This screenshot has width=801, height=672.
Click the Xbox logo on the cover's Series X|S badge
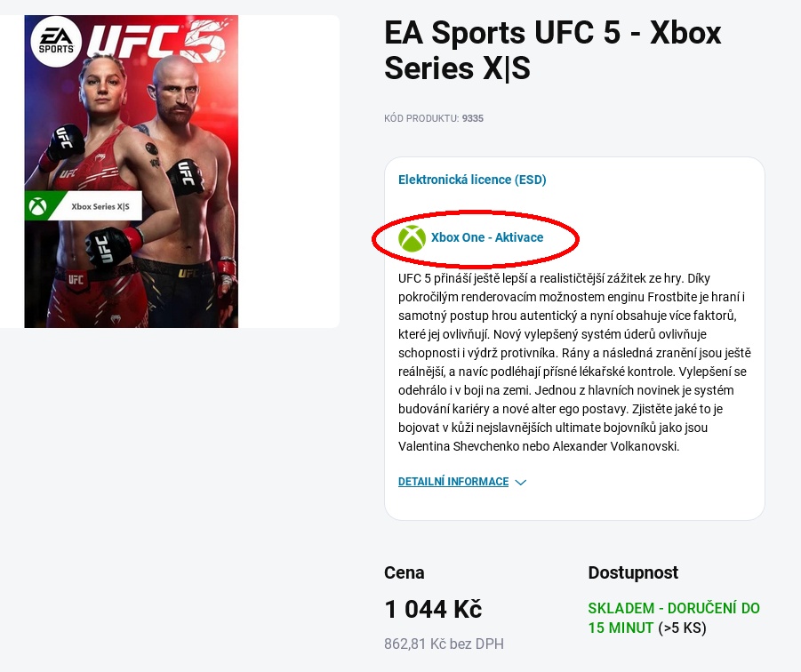[39, 206]
